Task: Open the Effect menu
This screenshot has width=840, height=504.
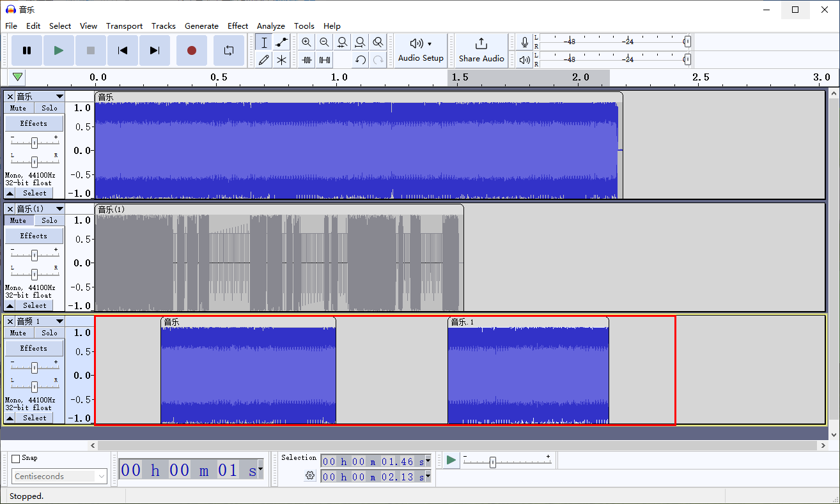Action: pyautogui.click(x=238, y=26)
